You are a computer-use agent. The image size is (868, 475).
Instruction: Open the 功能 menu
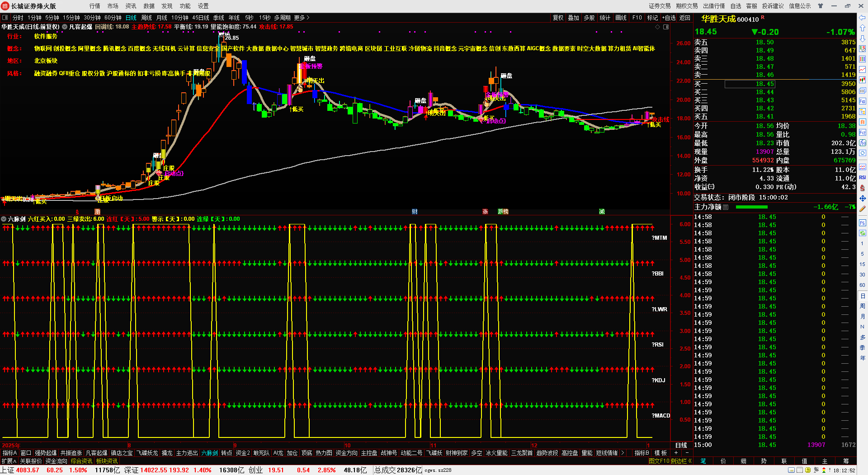coord(185,6)
